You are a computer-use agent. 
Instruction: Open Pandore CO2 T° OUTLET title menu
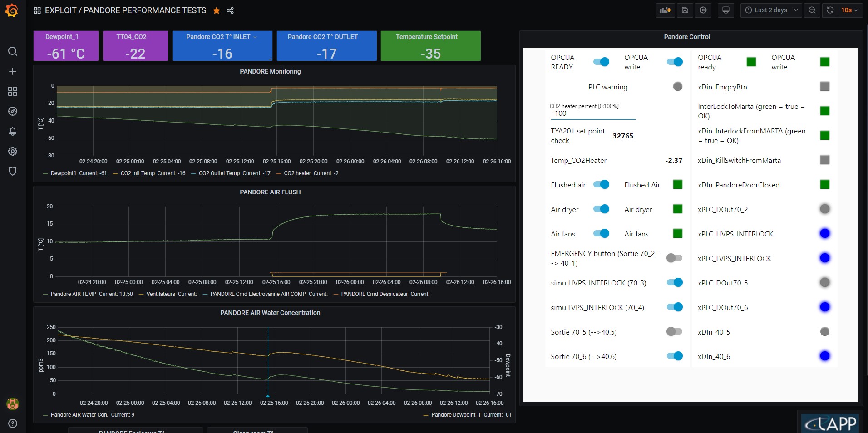pyautogui.click(x=323, y=37)
